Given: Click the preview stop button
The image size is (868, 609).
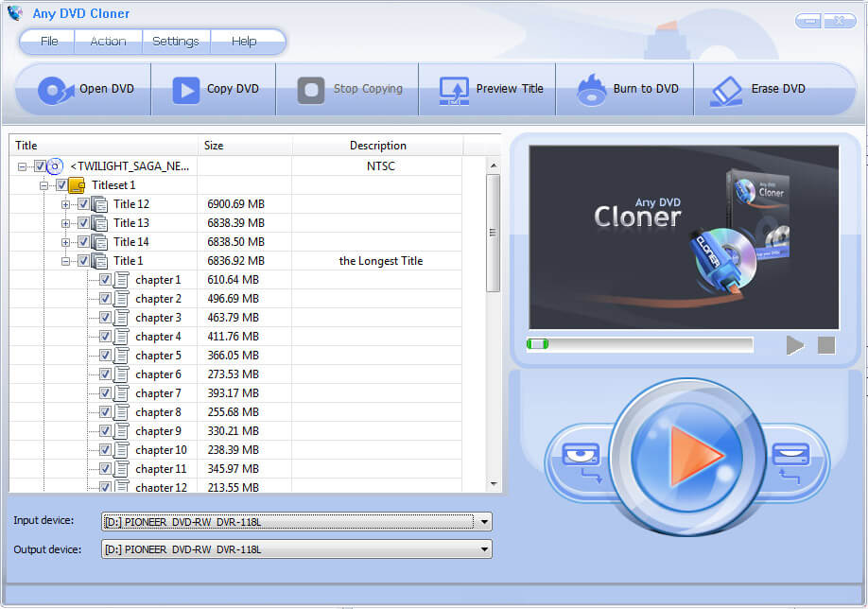Looking at the screenshot, I should point(826,345).
